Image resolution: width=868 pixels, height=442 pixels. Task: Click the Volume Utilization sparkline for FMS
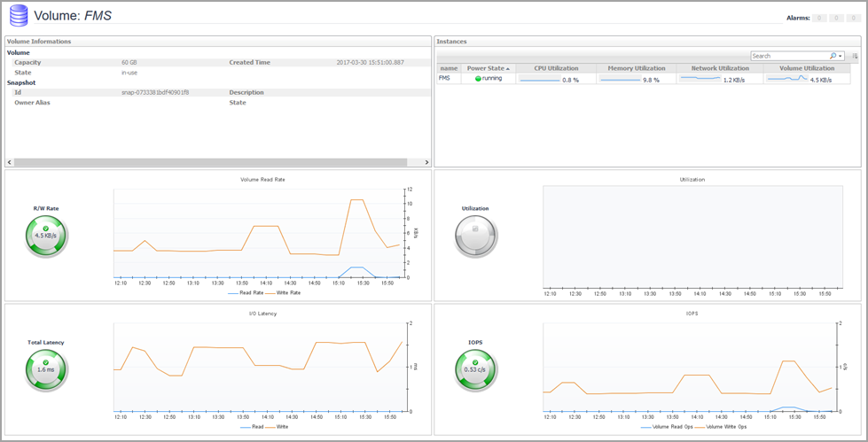coord(787,79)
